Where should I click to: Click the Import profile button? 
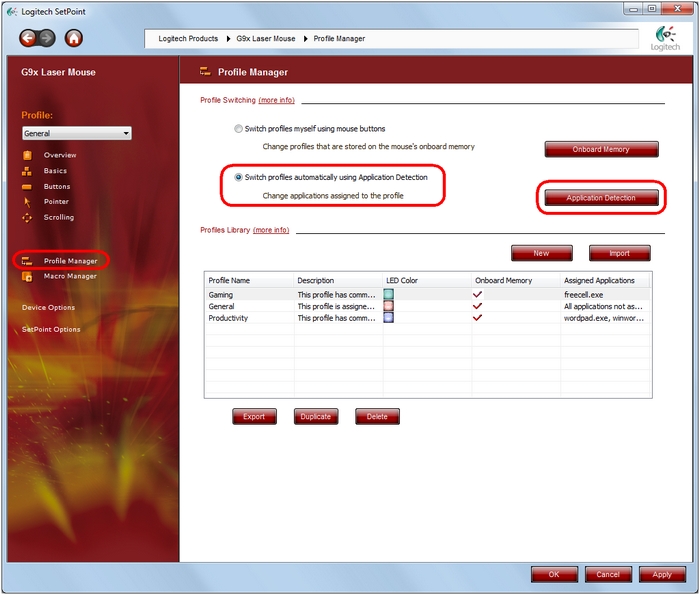619,253
